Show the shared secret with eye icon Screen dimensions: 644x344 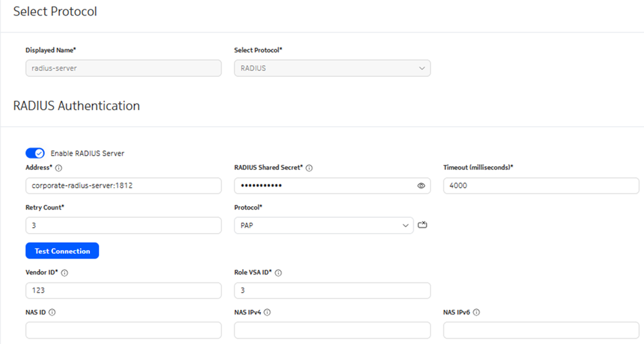(x=421, y=186)
